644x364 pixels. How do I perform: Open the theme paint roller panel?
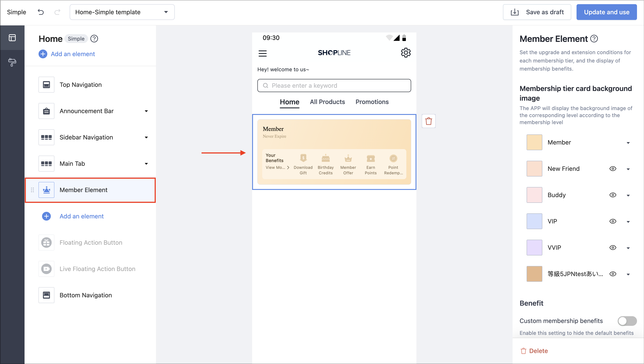point(12,62)
